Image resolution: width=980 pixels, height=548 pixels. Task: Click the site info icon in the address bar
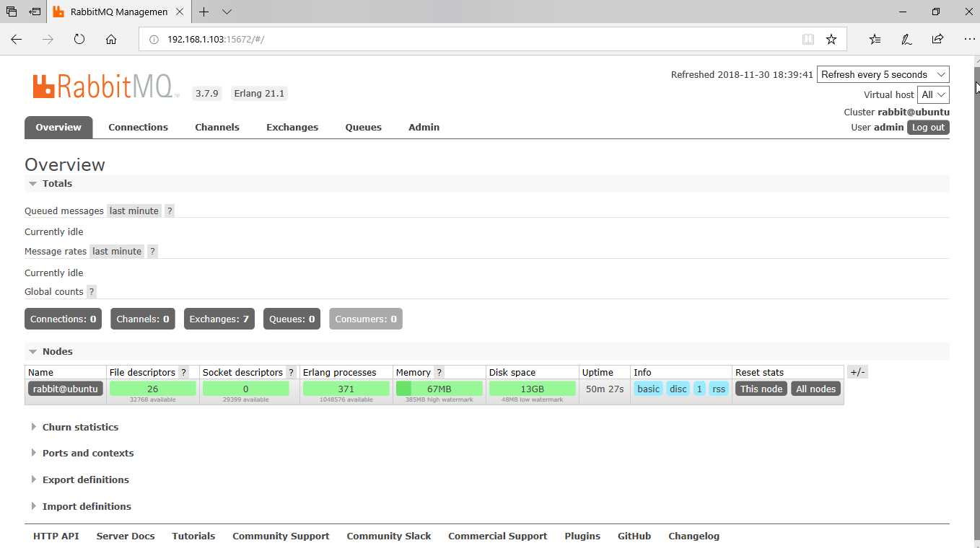click(153, 40)
